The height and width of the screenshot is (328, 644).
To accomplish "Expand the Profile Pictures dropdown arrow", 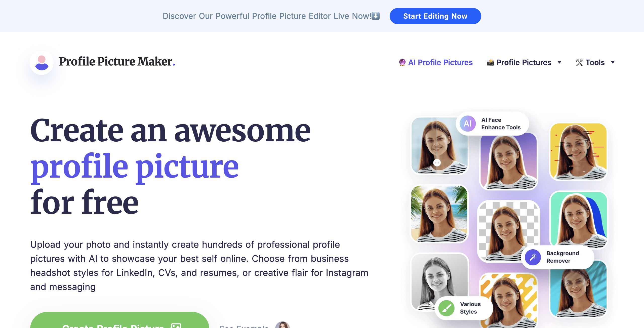I will (559, 62).
